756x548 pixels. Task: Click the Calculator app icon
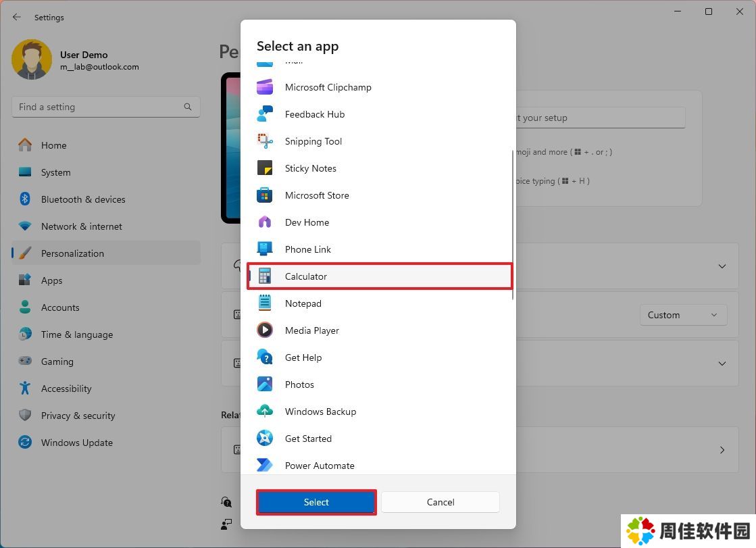click(x=265, y=276)
